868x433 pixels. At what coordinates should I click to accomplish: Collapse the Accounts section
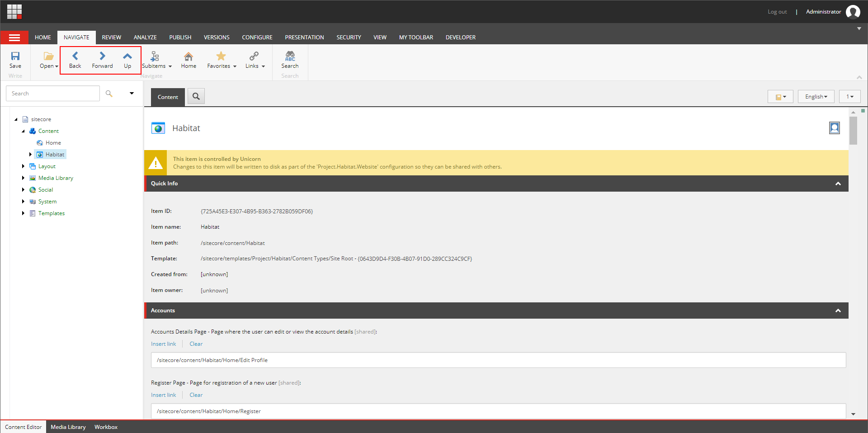point(838,311)
